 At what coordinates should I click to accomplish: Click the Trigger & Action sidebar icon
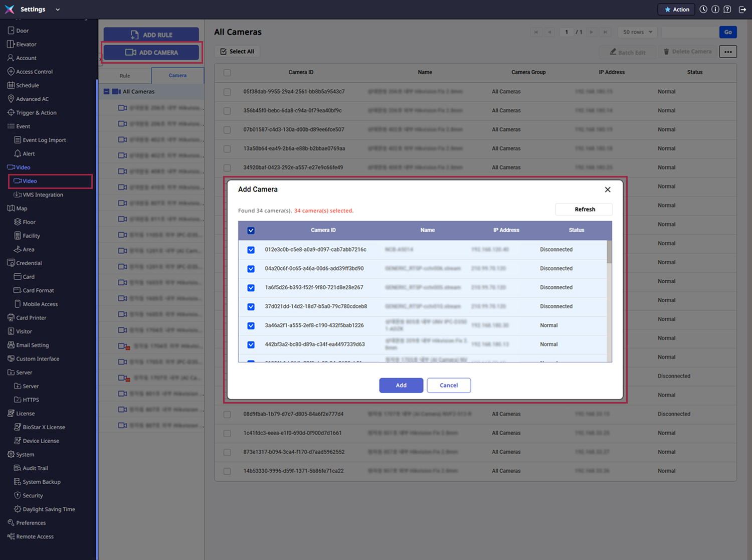pyautogui.click(x=11, y=113)
